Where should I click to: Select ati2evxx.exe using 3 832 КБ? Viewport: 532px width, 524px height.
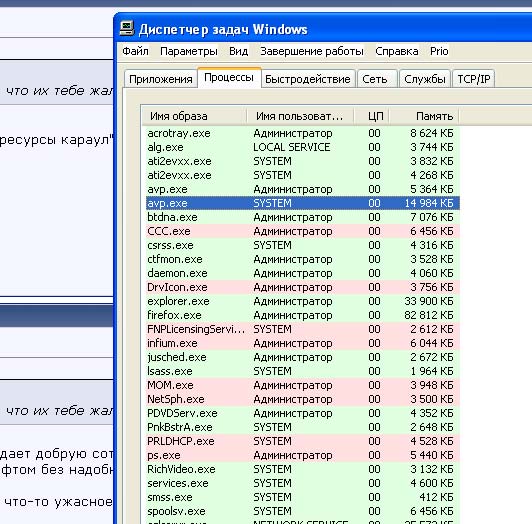303,161
